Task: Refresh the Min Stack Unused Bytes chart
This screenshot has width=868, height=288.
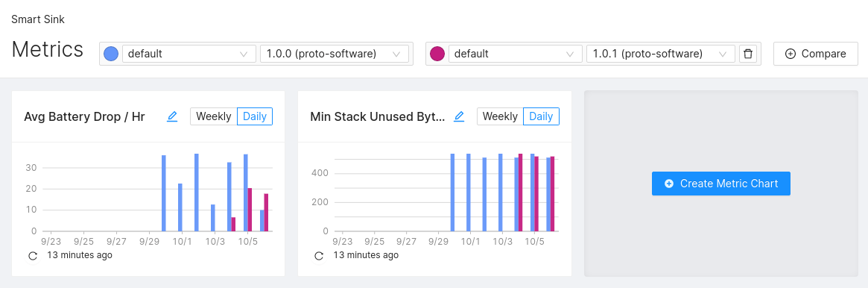Action: coord(319,255)
